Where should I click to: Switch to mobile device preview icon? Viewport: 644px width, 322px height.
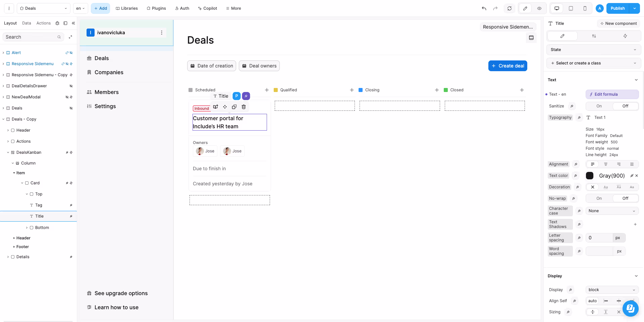(585, 8)
